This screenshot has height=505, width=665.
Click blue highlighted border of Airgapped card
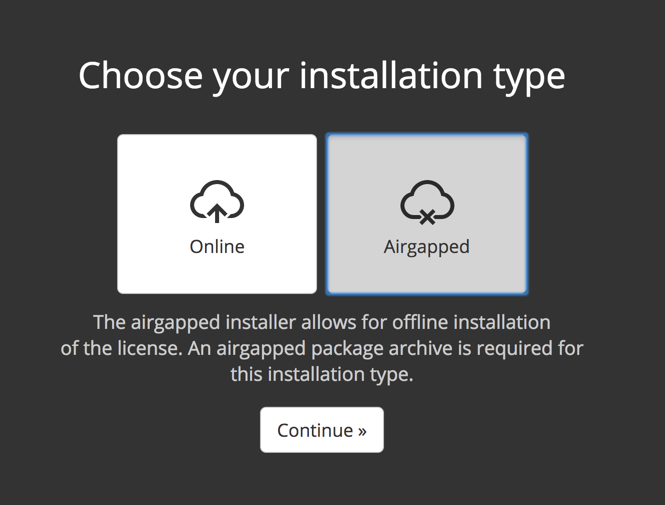click(x=328, y=214)
